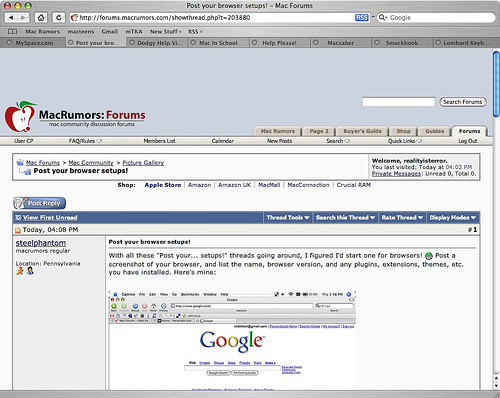Open the Page 2 tab
The image size is (500, 398).
(319, 131)
